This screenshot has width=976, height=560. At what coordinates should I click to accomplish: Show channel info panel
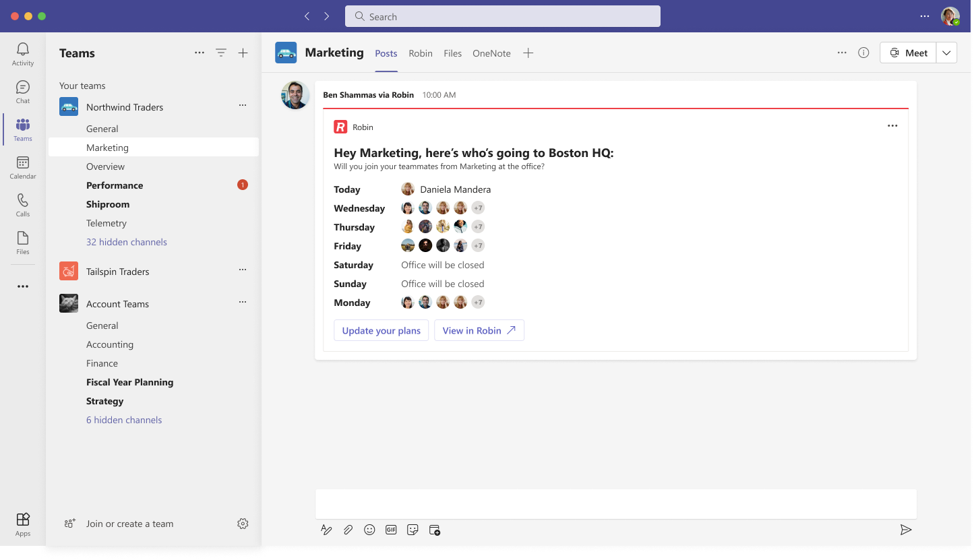863,53
